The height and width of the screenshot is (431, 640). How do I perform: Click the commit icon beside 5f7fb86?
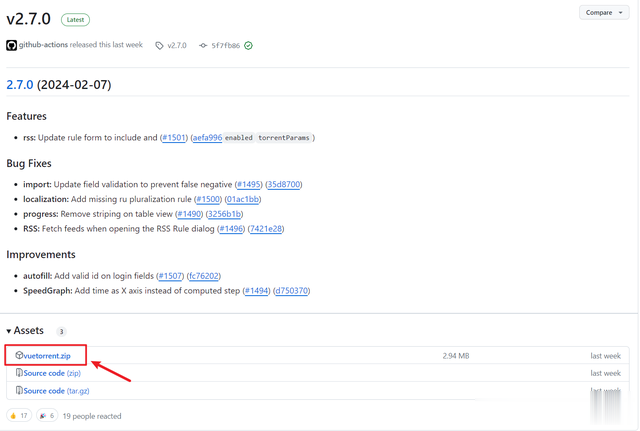point(203,46)
